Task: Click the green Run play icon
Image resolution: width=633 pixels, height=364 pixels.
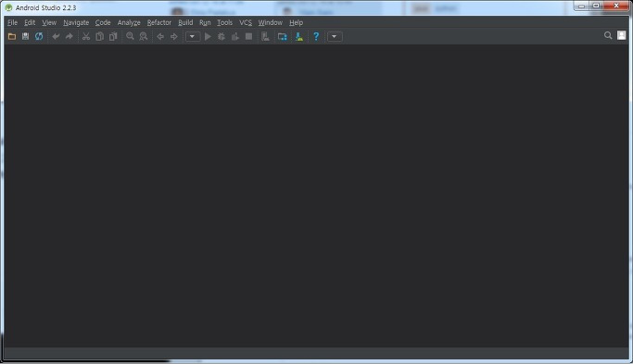Action: click(x=208, y=37)
